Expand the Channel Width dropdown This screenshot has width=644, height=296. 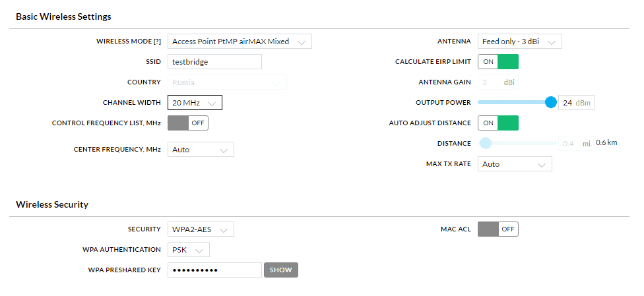[195, 103]
